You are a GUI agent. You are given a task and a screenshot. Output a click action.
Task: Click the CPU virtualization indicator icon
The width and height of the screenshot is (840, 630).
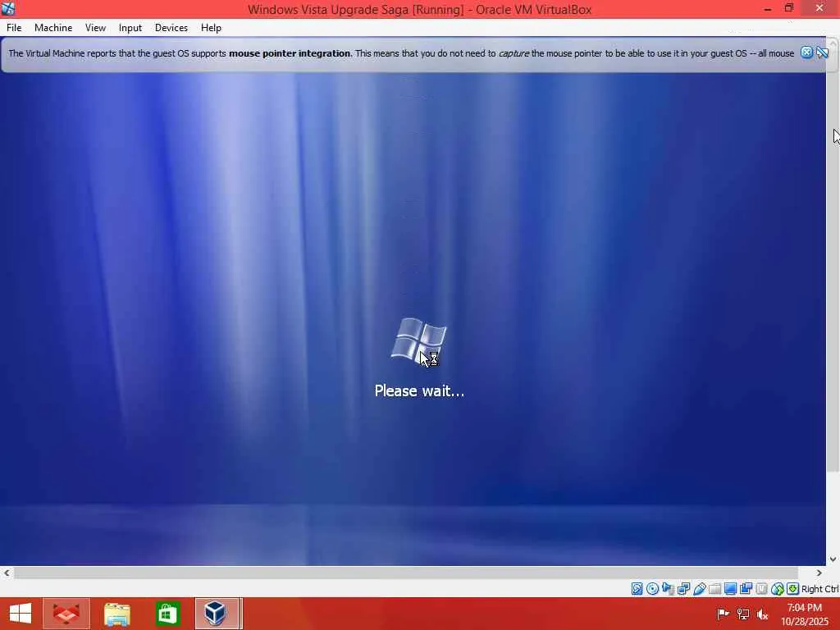[x=761, y=589]
